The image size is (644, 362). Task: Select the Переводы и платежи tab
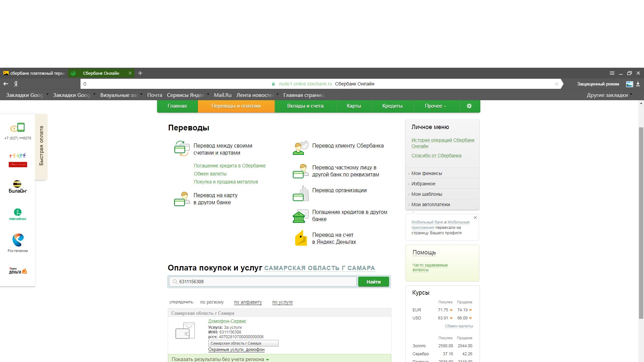(x=236, y=106)
